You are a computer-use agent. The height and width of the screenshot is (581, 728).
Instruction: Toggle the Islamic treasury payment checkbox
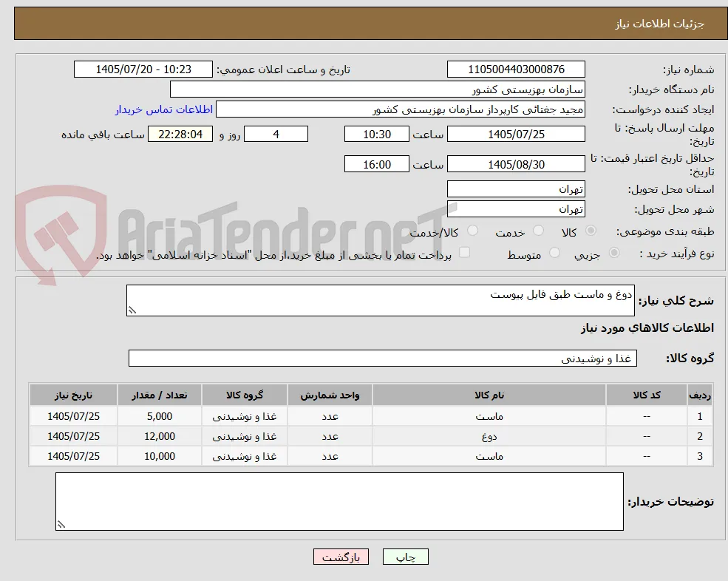pos(464,252)
